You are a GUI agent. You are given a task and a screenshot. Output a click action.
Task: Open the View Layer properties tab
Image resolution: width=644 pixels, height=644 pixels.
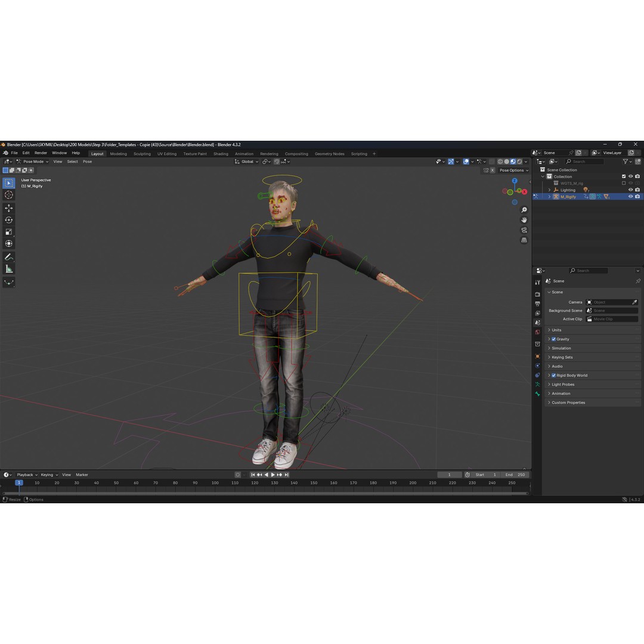point(538,314)
